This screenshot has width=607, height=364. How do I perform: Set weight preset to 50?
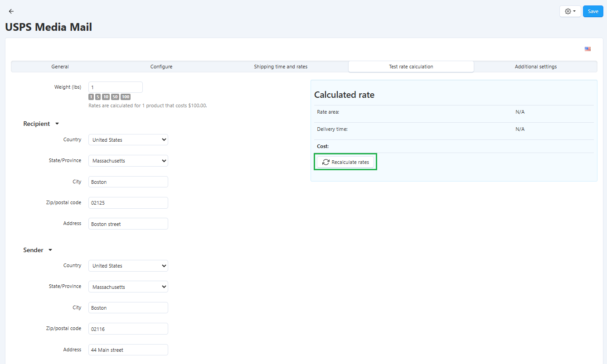[115, 97]
